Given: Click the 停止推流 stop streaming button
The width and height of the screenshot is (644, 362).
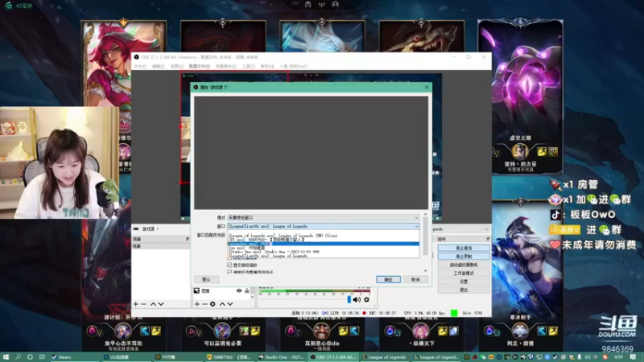Looking at the screenshot, I should coord(464,249).
